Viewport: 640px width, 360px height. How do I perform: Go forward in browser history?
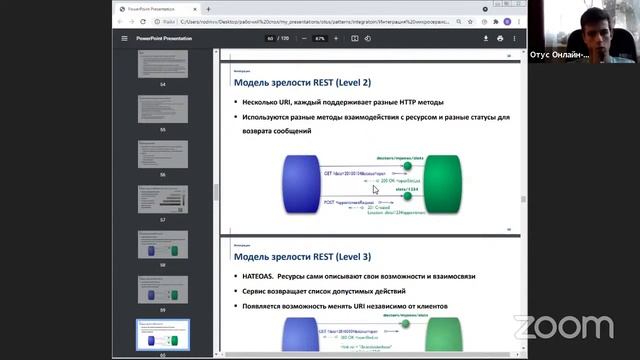131,22
